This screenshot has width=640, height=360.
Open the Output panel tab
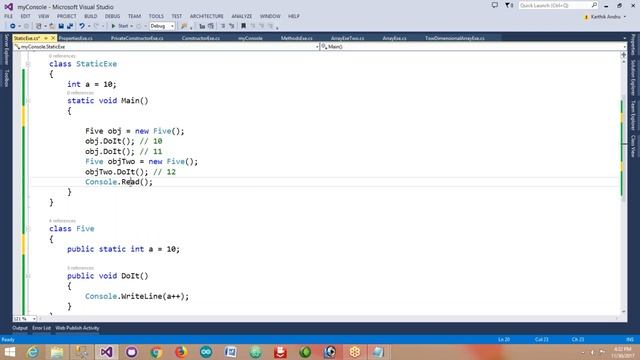pyautogui.click(x=20, y=328)
